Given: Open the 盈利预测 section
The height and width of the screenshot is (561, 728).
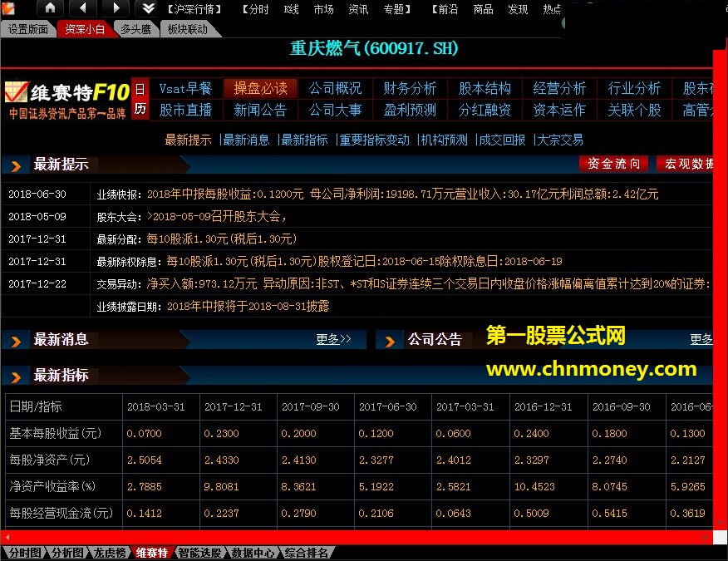Looking at the screenshot, I should click(410, 110).
